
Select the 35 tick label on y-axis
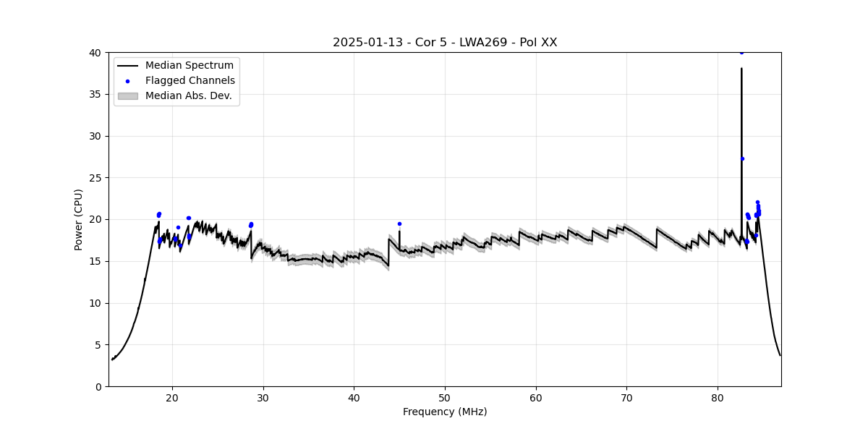pos(94,95)
